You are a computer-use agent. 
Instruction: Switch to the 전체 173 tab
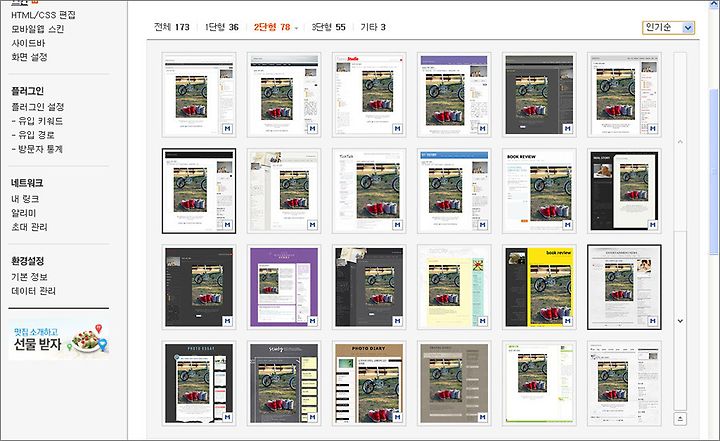pos(172,27)
